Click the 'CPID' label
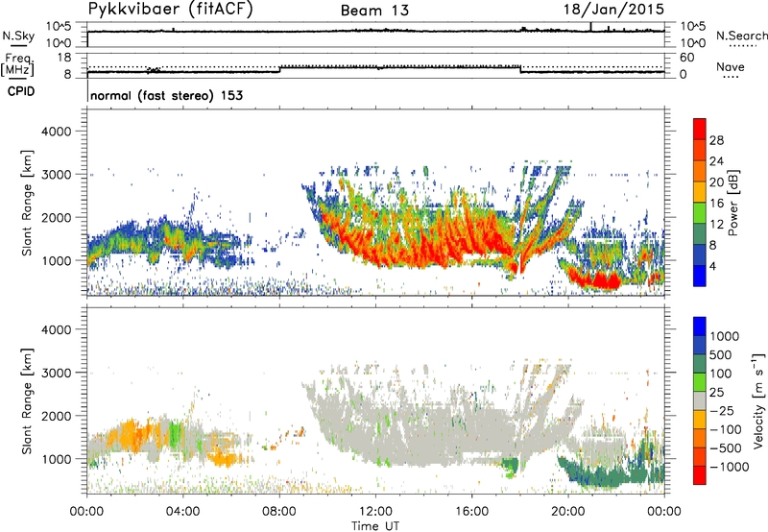Viewport: 768px width, 532px height. tap(21, 91)
